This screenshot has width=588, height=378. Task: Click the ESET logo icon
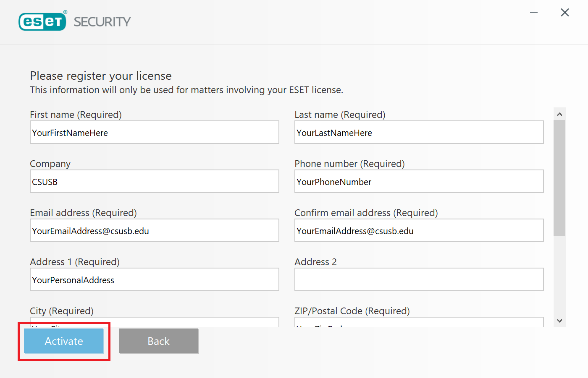pyautogui.click(x=42, y=21)
